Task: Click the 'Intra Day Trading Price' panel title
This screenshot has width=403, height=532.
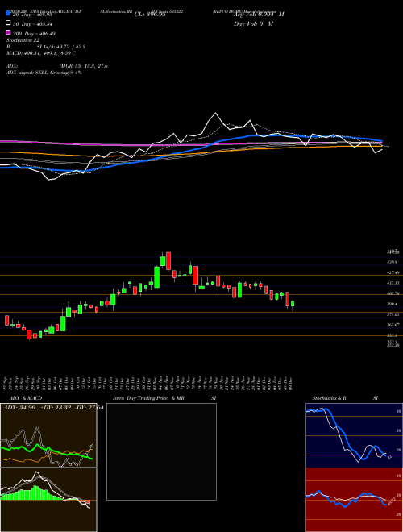Action: coord(140,398)
